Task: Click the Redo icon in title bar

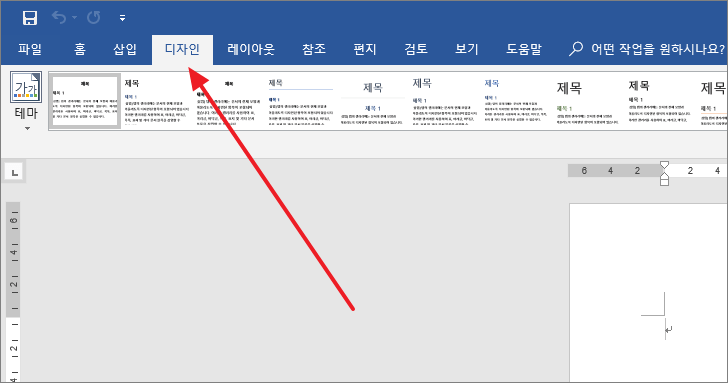Action: pyautogui.click(x=93, y=18)
